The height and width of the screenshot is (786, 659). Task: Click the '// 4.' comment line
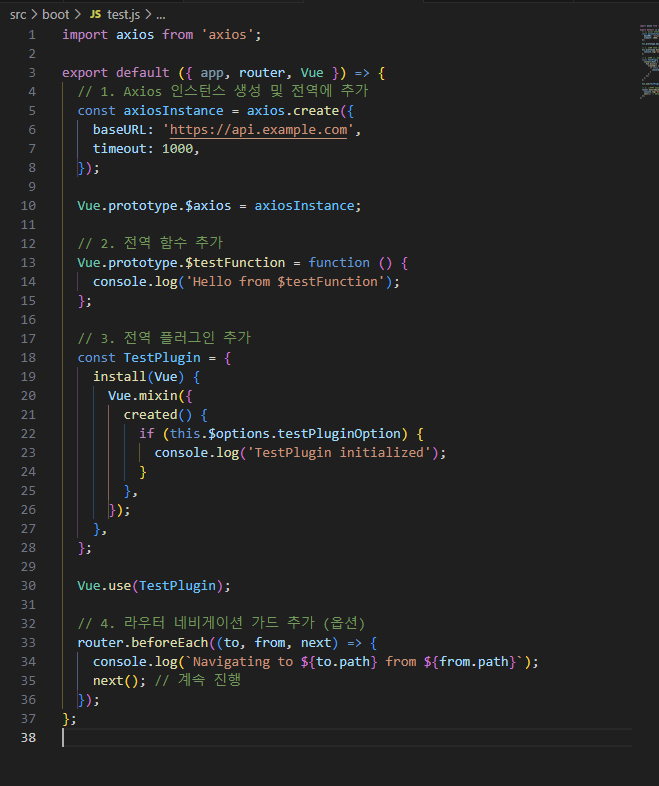[x=221, y=624]
